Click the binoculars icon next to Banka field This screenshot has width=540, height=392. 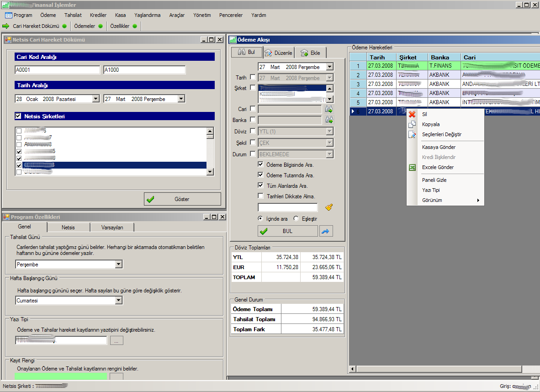328,120
